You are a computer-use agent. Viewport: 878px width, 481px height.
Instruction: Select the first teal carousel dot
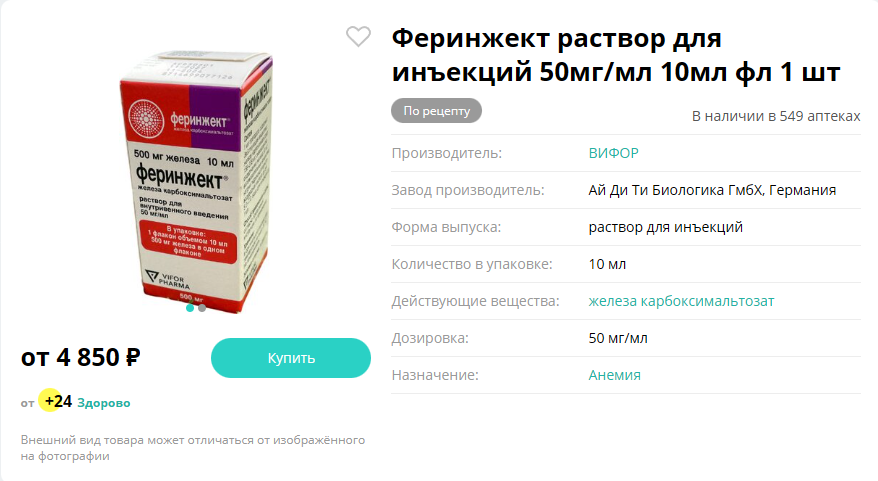click(190, 308)
